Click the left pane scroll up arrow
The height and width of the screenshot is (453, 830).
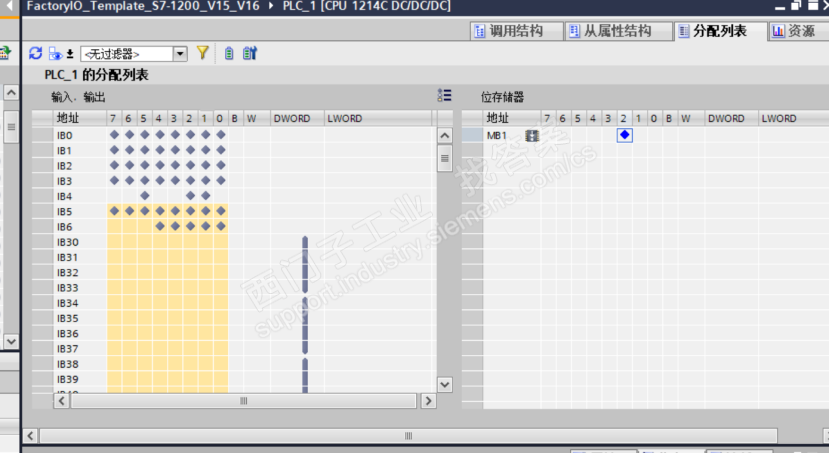click(x=11, y=93)
